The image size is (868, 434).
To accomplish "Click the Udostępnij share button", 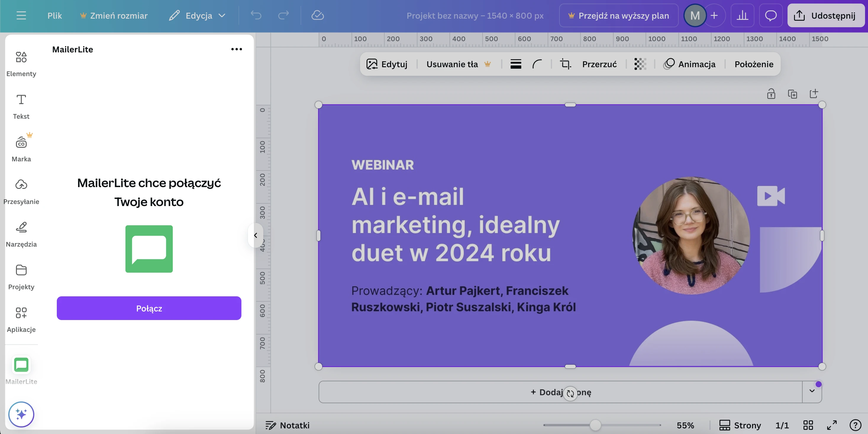I will (825, 15).
